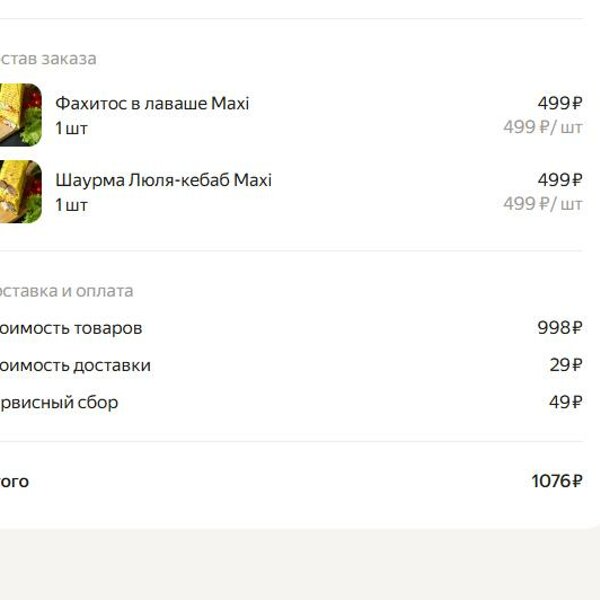Viewport: 600px width, 600px height.
Task: Click the Доставка и оплата section heading
Action: (67, 291)
